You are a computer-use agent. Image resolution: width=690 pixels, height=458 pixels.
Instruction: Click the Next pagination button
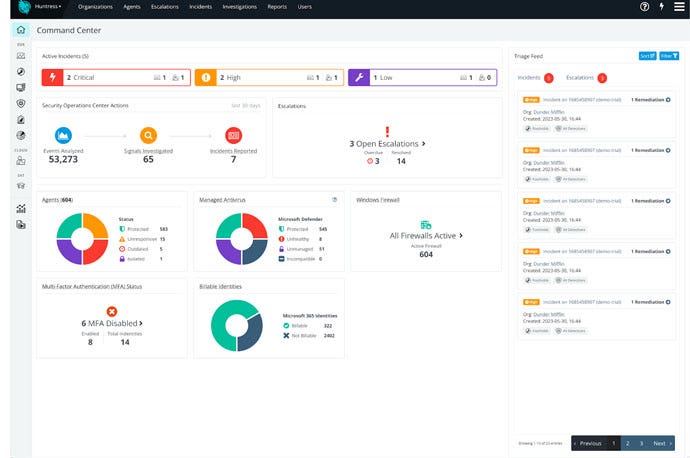pyautogui.click(x=660, y=443)
